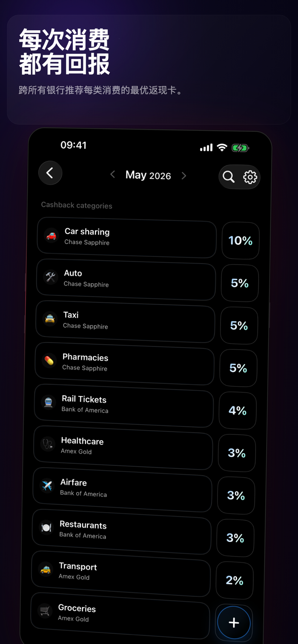Open the Taxi Chase Sapphire row
Viewport: 298px width, 644px height.
pos(125,322)
